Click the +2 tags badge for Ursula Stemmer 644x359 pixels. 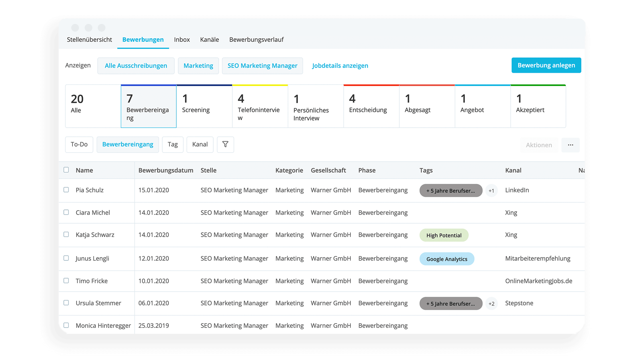click(491, 303)
